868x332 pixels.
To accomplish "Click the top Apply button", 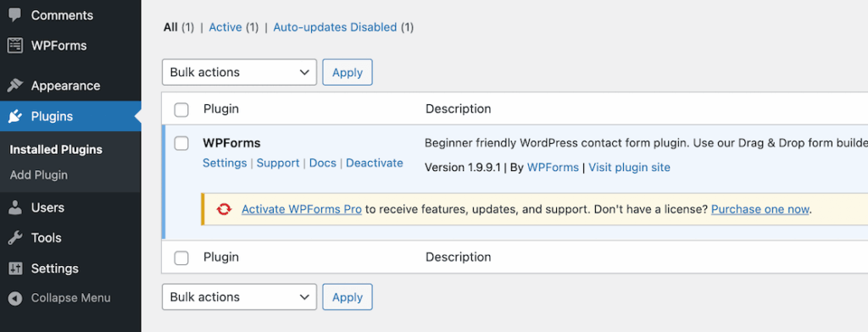I will [347, 73].
